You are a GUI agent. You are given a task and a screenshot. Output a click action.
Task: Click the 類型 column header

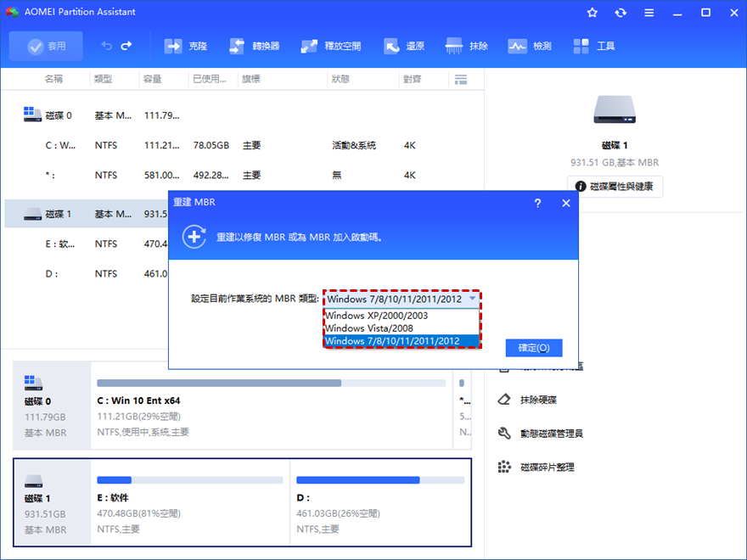pos(103,79)
